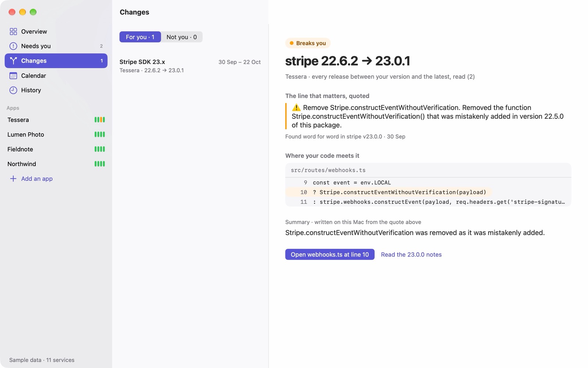Click the Changes count badge 1
588x368 pixels.
101,61
